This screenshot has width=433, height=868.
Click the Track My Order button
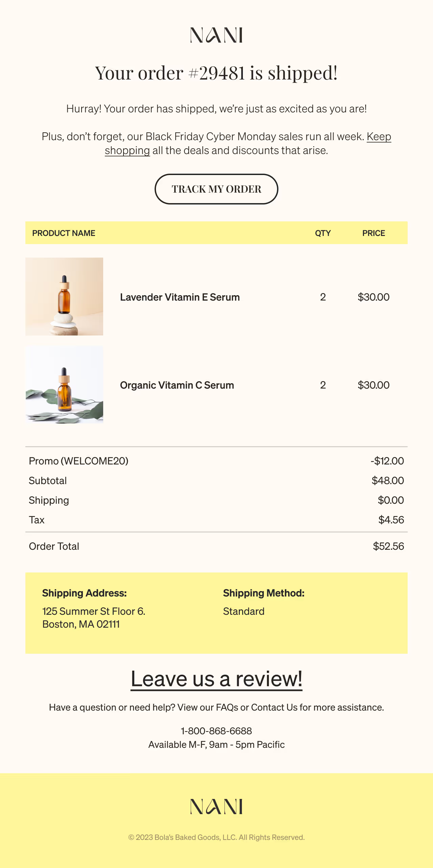[x=216, y=189]
